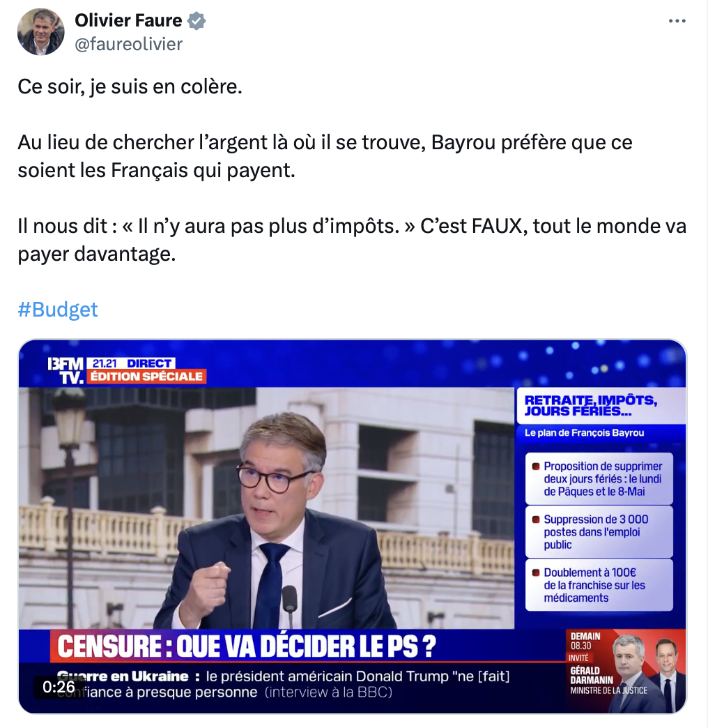Click the 'RETRAITE, IMPÔTS, JOURS FÉRIÉS' panel title

(591, 406)
